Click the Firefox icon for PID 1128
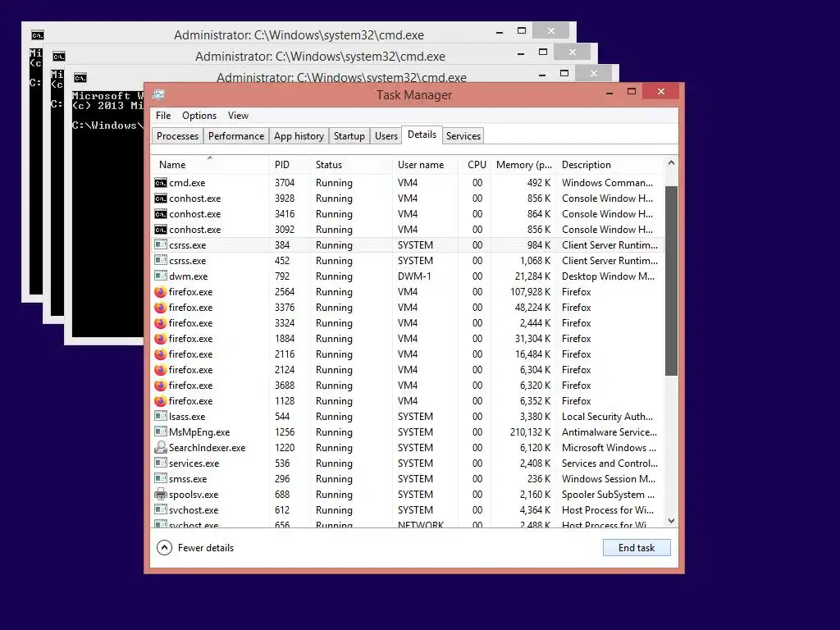 coord(160,400)
